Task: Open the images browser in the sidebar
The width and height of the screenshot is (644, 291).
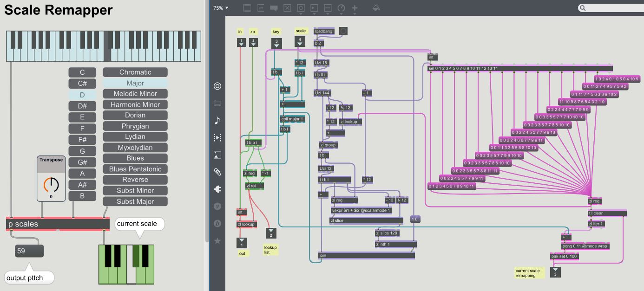Action: 217,155
